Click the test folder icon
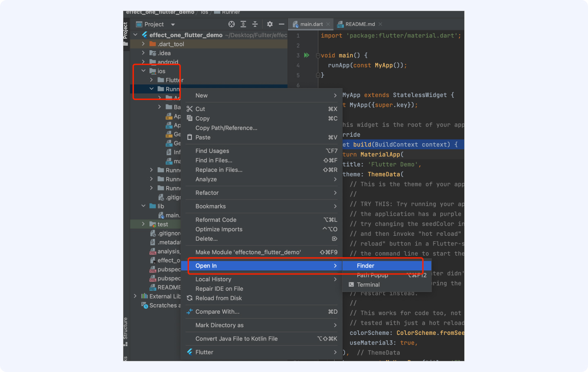Screen dimensions: 588x372 coord(153,224)
